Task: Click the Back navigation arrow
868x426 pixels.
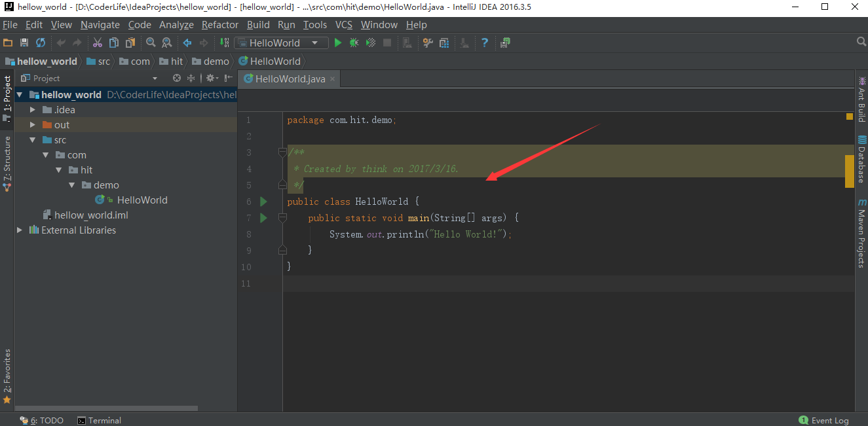Action: 187,43
